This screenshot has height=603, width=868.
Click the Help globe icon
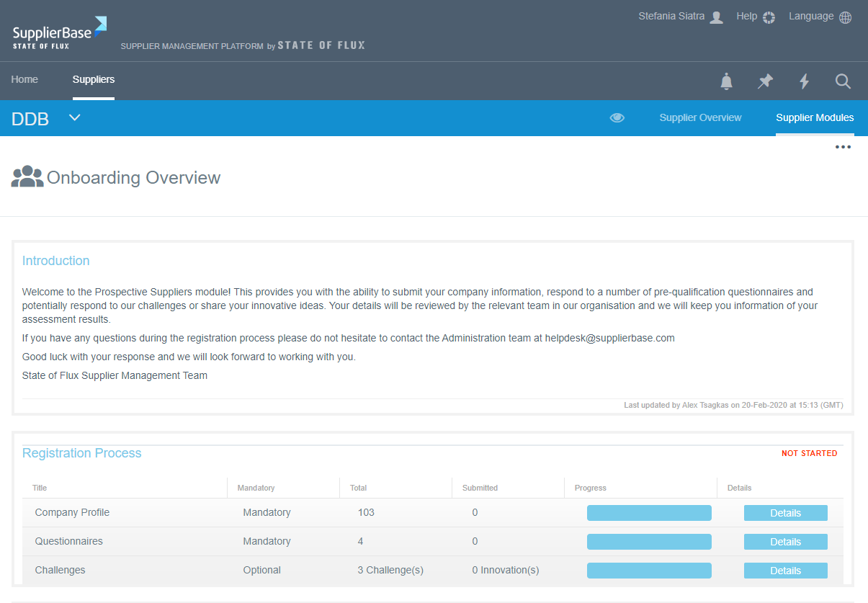point(768,17)
